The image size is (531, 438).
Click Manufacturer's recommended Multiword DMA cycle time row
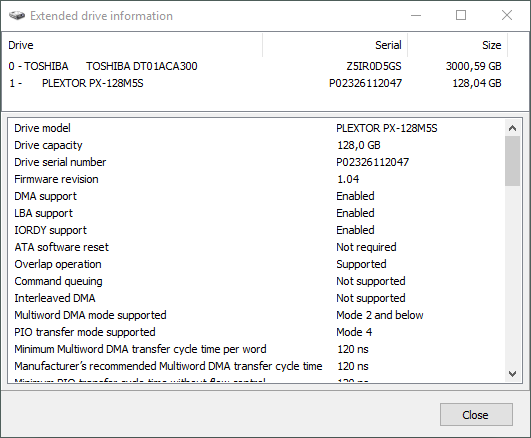click(x=256, y=366)
